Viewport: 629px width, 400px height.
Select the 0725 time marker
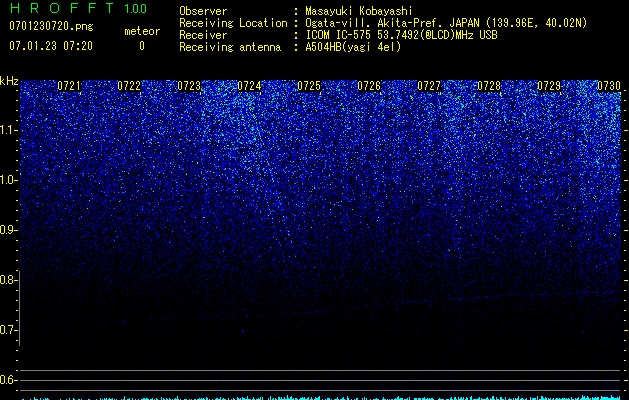pos(308,86)
